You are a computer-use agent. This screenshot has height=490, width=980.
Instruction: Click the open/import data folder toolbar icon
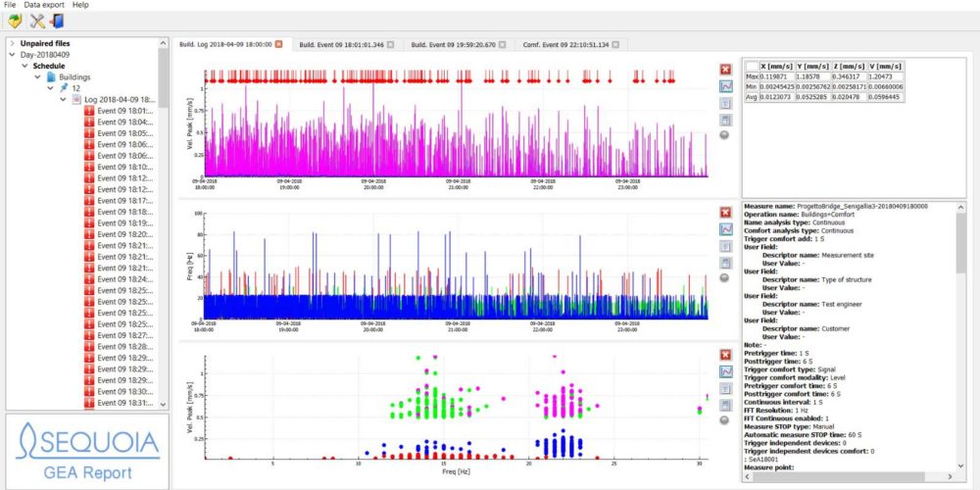click(x=14, y=21)
